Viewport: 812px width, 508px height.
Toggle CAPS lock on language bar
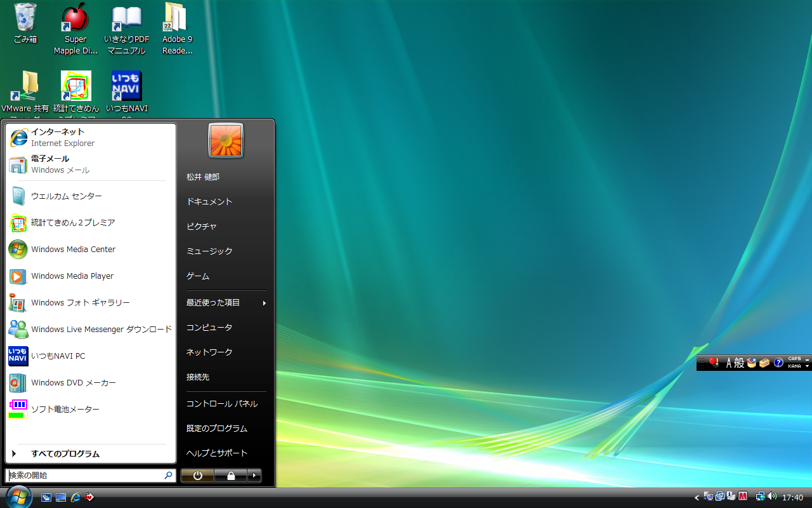(794, 359)
